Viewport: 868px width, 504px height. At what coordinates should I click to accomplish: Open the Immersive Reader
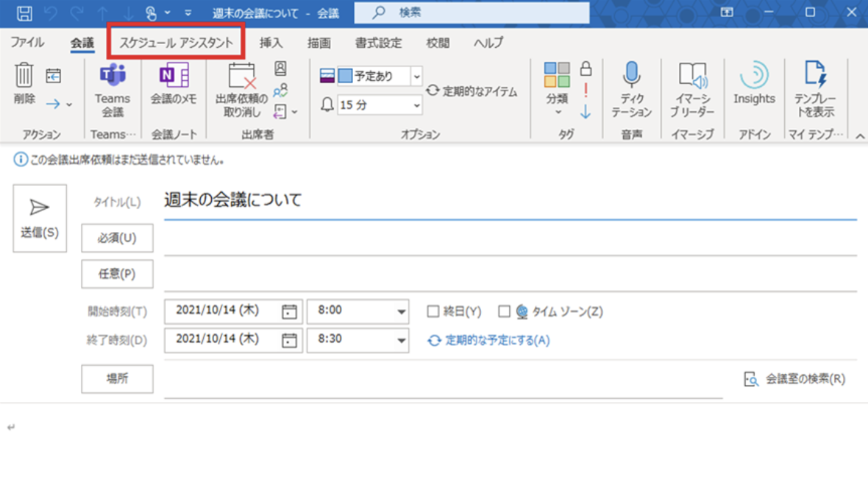coord(692,77)
